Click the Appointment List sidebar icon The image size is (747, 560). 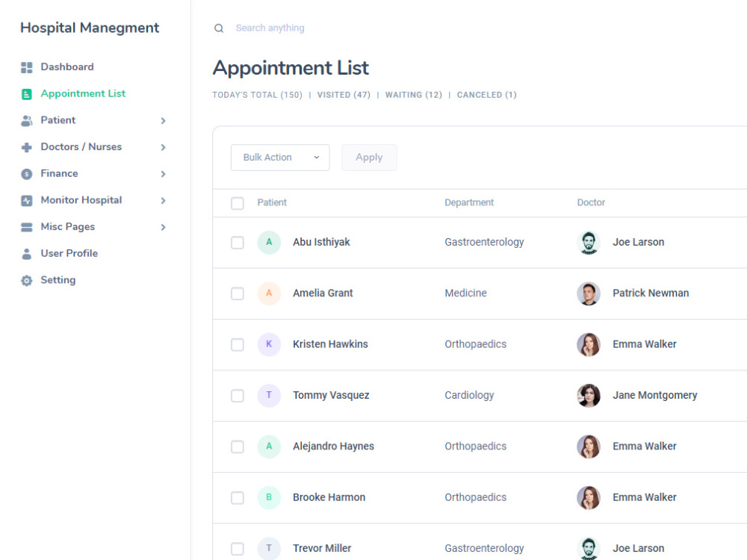coord(25,93)
